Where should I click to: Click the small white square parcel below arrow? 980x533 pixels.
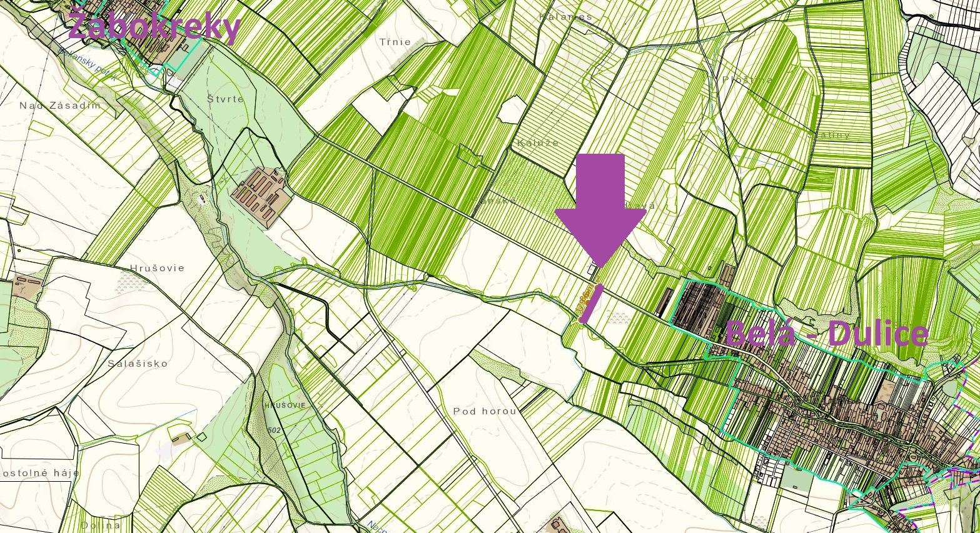(x=592, y=271)
